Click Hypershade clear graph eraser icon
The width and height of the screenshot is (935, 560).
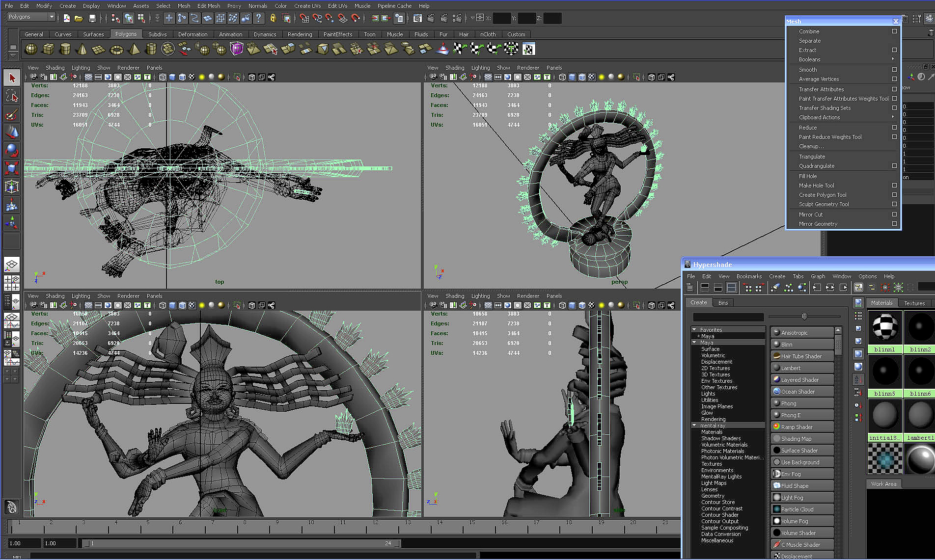pos(775,288)
